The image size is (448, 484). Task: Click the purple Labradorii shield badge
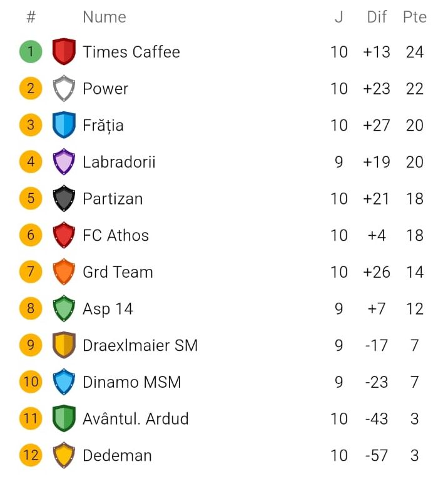tap(64, 162)
